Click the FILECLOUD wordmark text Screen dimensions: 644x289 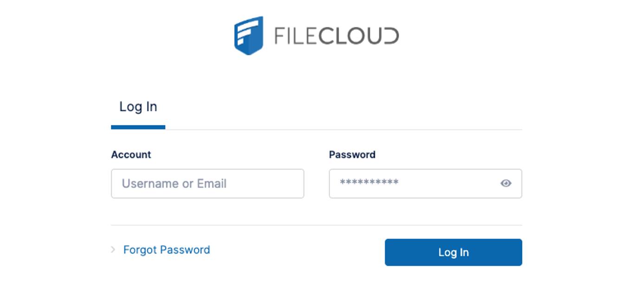[336, 34]
